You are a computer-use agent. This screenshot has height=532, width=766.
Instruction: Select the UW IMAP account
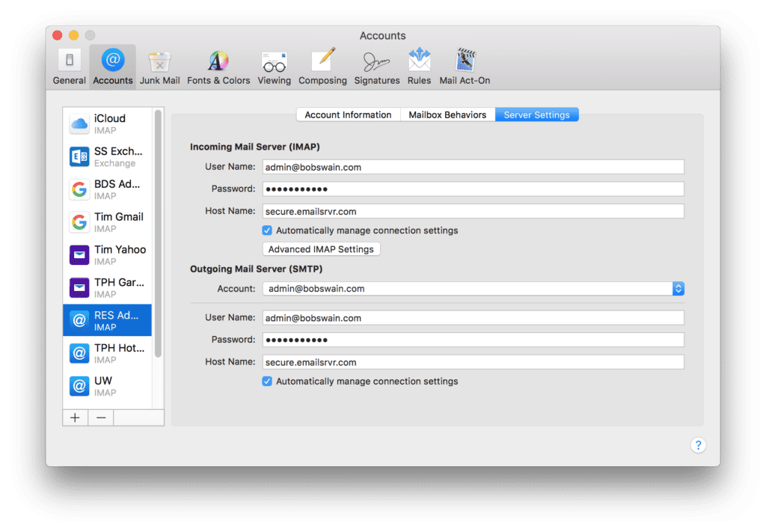(107, 386)
